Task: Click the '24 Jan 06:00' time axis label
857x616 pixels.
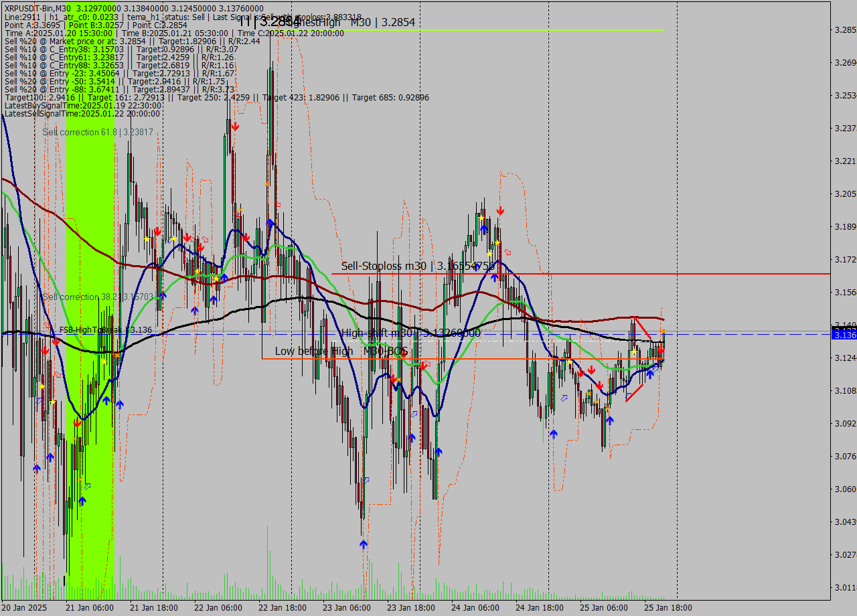Action: coord(475,608)
